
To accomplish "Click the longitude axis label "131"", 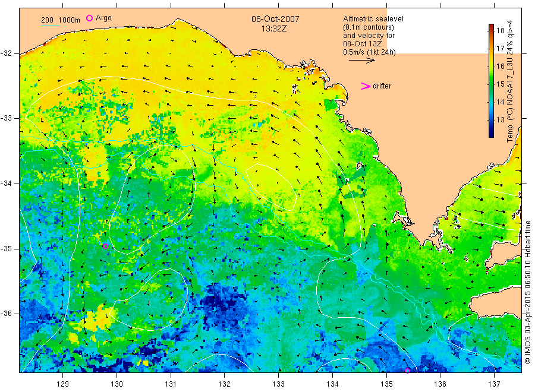I will click(x=171, y=384).
